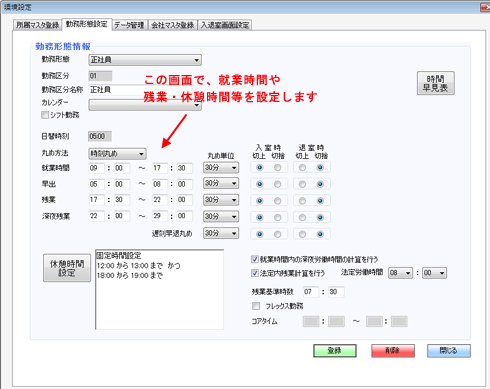Viewport: 490px width, 389px height.
Task: Select 入室時 切捨 radio for 深夜残業
Action: [x=277, y=218]
